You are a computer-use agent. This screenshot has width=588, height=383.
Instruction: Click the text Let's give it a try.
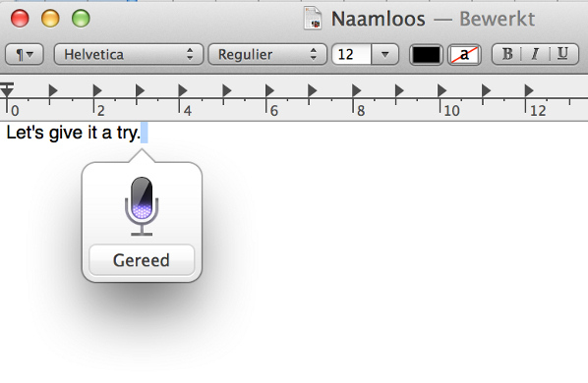click(74, 133)
